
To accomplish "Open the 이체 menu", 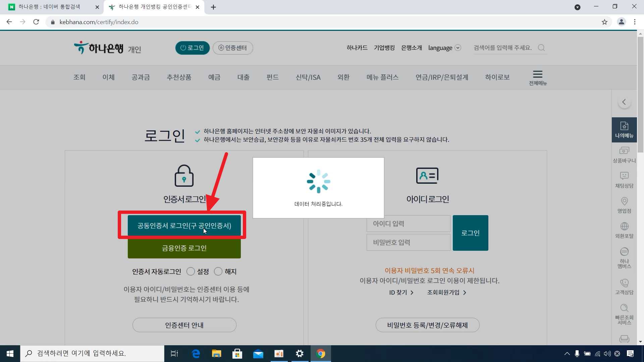I will (x=108, y=77).
